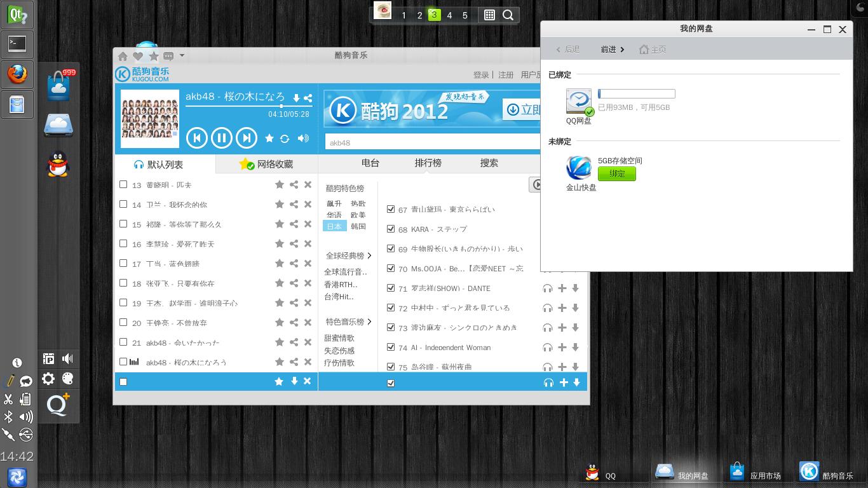Check the box for song 18 张亚飞
868x488 pixels.
[x=123, y=283]
